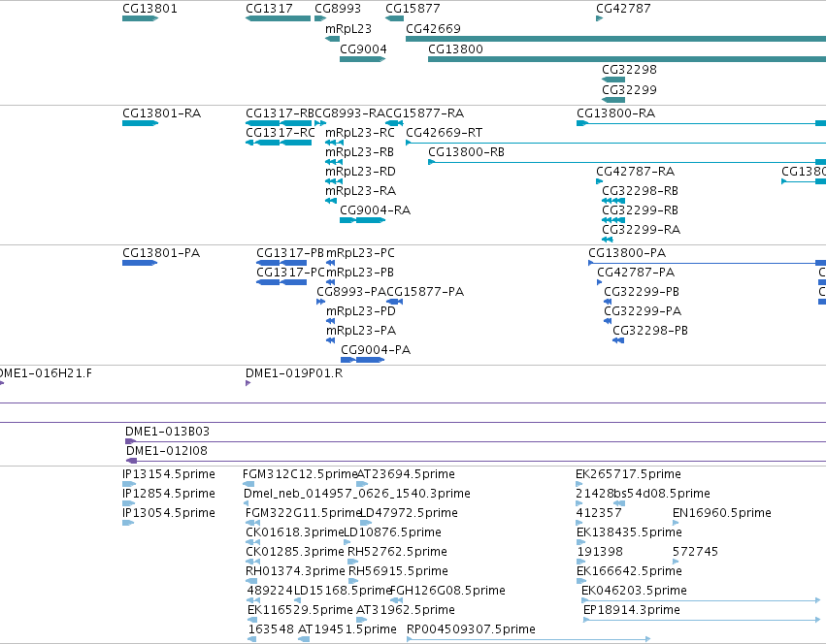Select EST RH52762.5prime
Screen dimensions: 826x644
pyautogui.click(x=397, y=552)
